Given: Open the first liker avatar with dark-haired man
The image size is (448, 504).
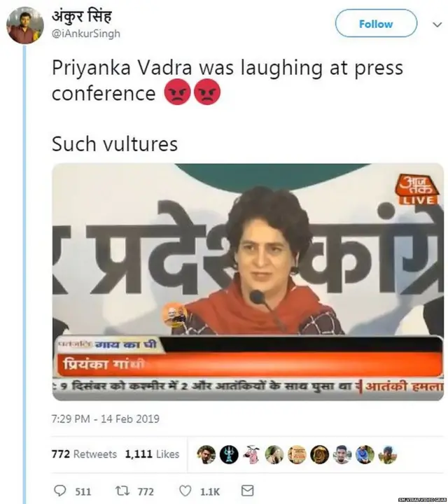Looking at the screenshot, I should [x=206, y=454].
